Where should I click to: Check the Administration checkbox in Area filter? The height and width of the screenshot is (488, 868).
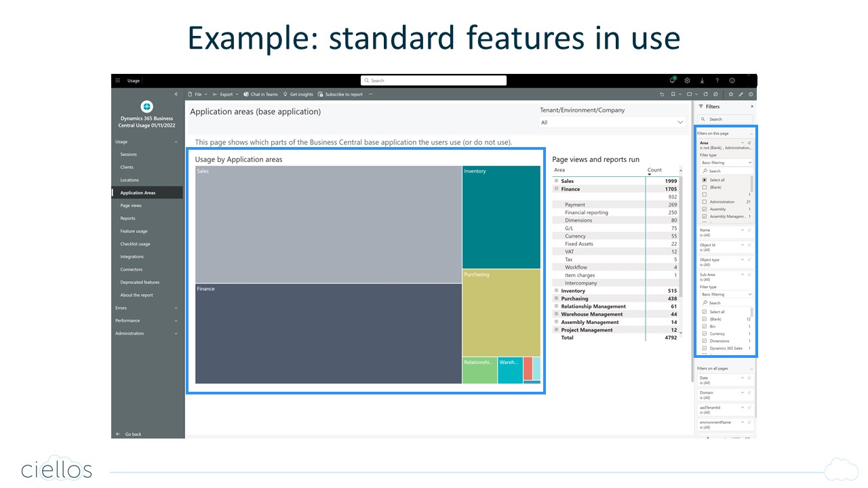[705, 202]
